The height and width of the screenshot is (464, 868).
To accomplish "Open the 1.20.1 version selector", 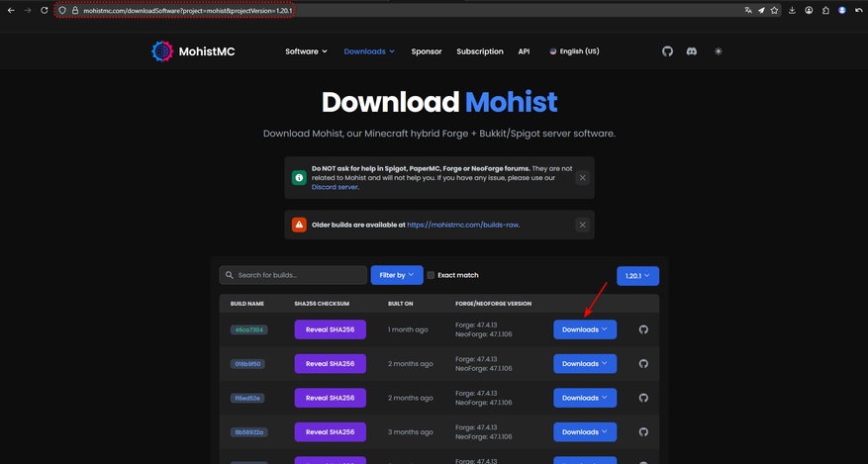I will [637, 275].
